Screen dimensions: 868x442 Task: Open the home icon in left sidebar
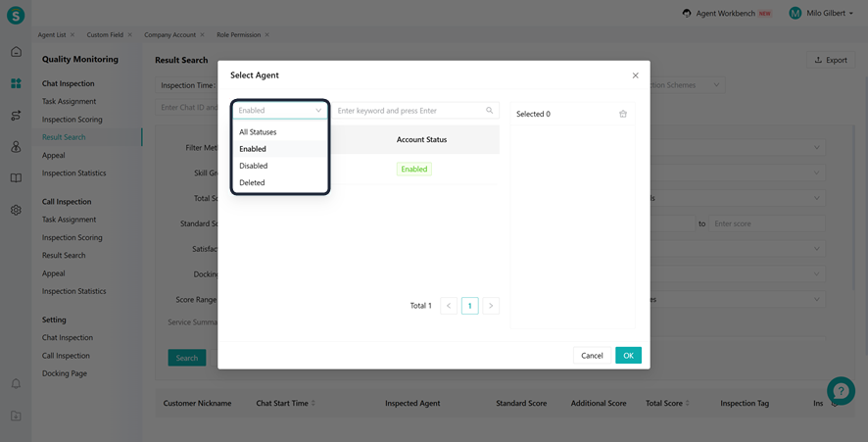pyautogui.click(x=16, y=52)
